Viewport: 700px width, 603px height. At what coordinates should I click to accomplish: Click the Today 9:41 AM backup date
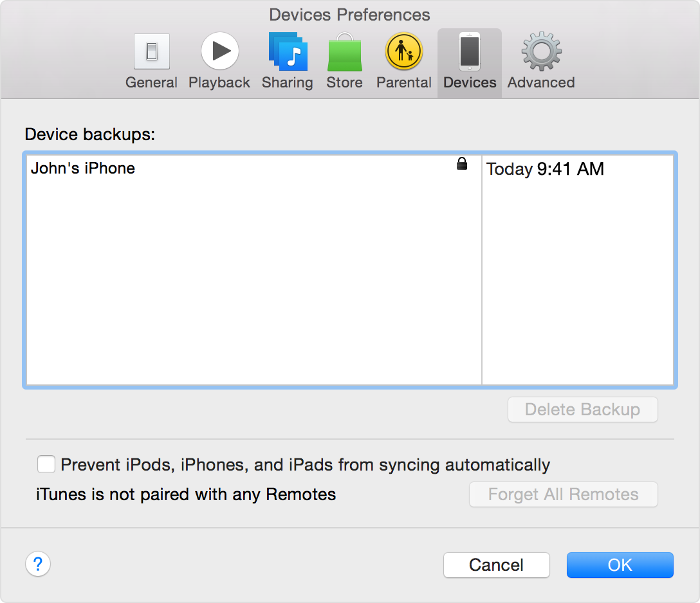[545, 169]
